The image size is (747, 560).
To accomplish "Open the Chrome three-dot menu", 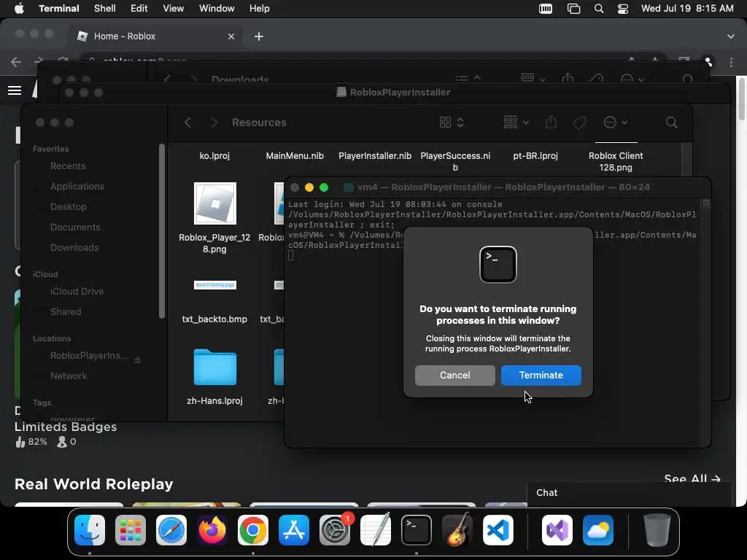I will click(731, 63).
